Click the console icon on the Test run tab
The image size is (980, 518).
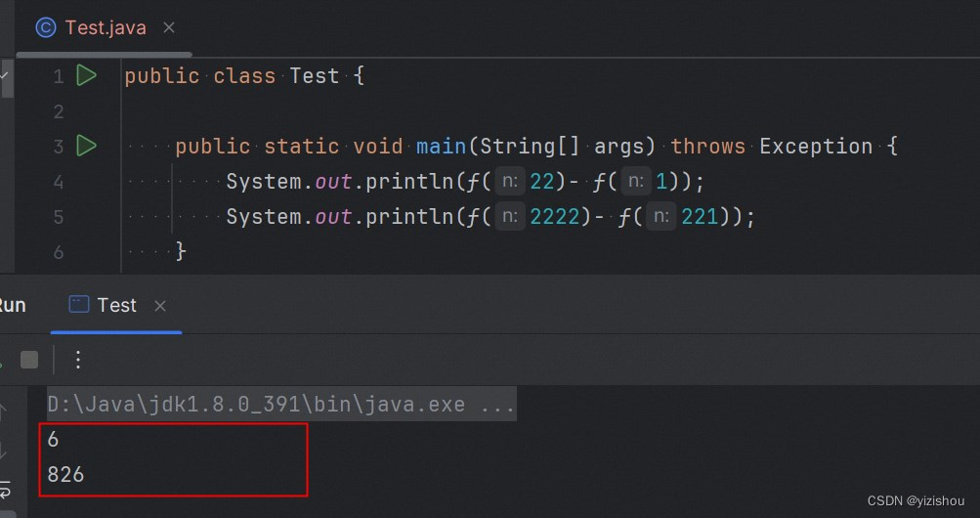[x=79, y=305]
